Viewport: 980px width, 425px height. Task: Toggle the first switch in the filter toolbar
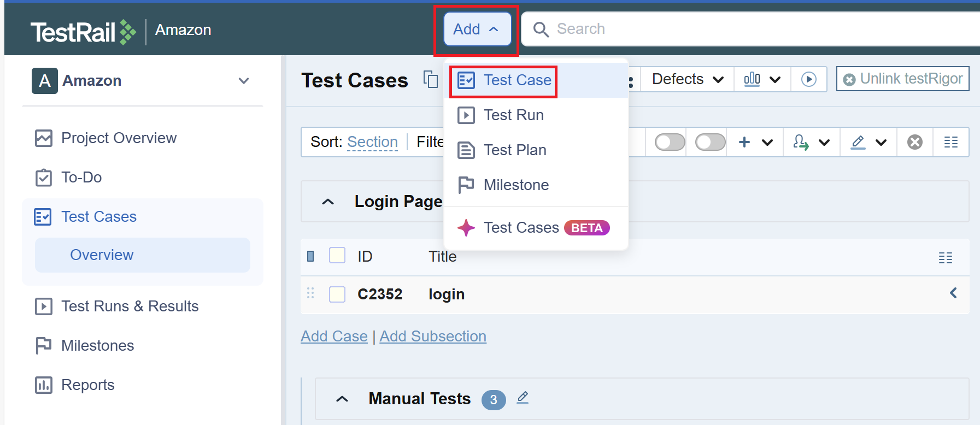tap(670, 142)
